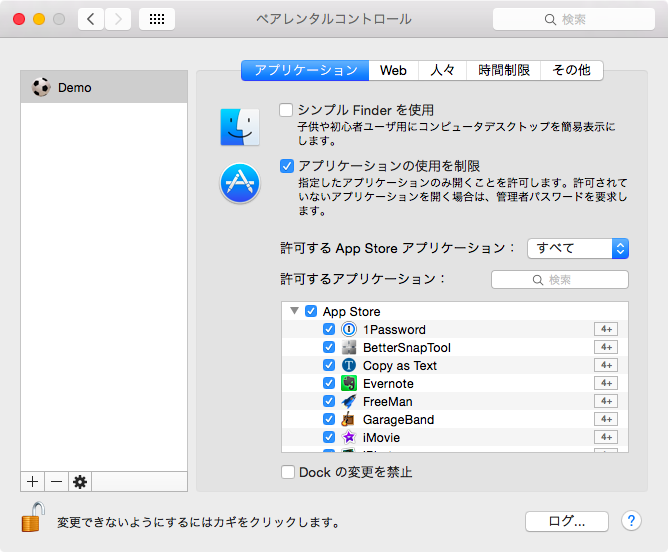
Task: Click the blue App Store icon
Action: pos(240,183)
